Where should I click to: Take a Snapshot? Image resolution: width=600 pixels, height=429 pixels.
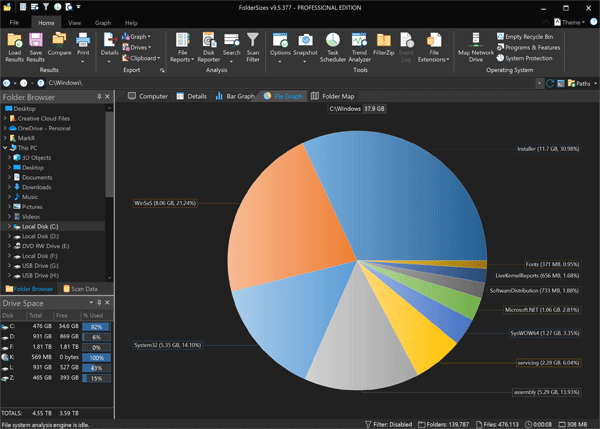click(305, 47)
